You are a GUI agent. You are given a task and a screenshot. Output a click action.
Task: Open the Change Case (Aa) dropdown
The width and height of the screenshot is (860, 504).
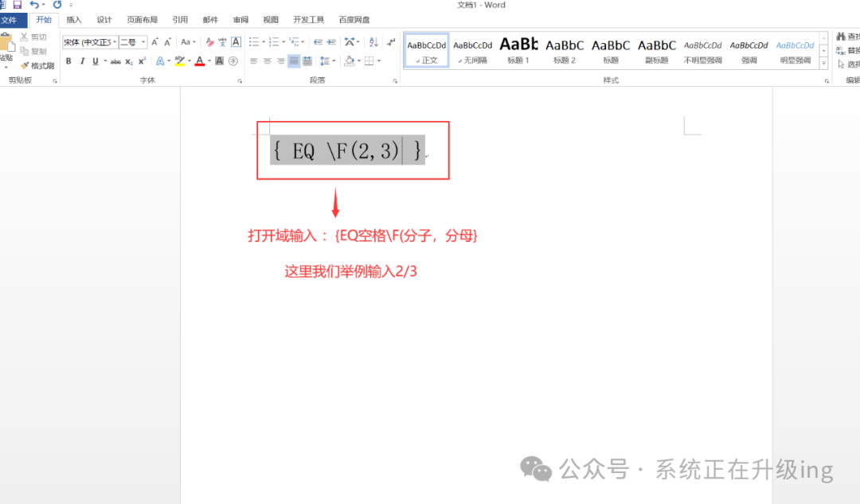coord(188,41)
